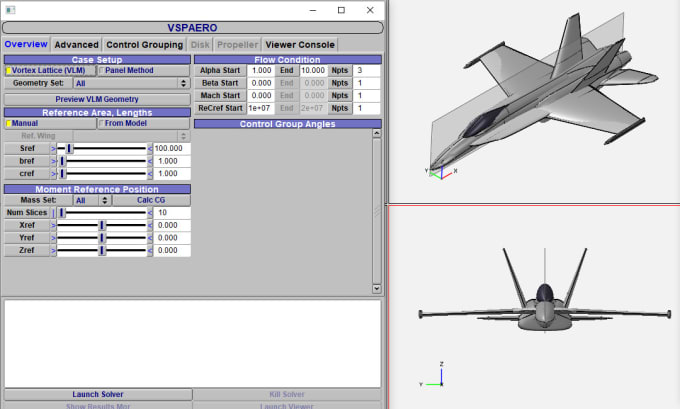
Task: Click Sref value field 100.000
Action: pyautogui.click(x=172, y=148)
